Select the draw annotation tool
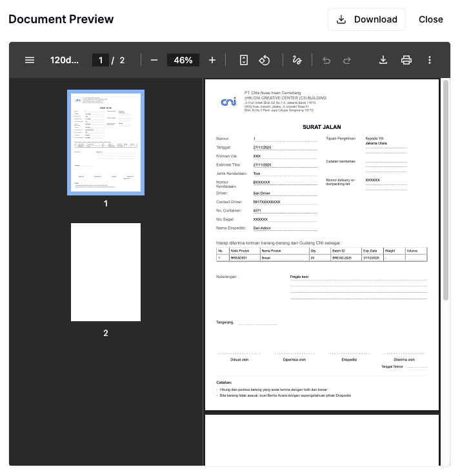Viewport: 460px width, 476px height. click(297, 60)
